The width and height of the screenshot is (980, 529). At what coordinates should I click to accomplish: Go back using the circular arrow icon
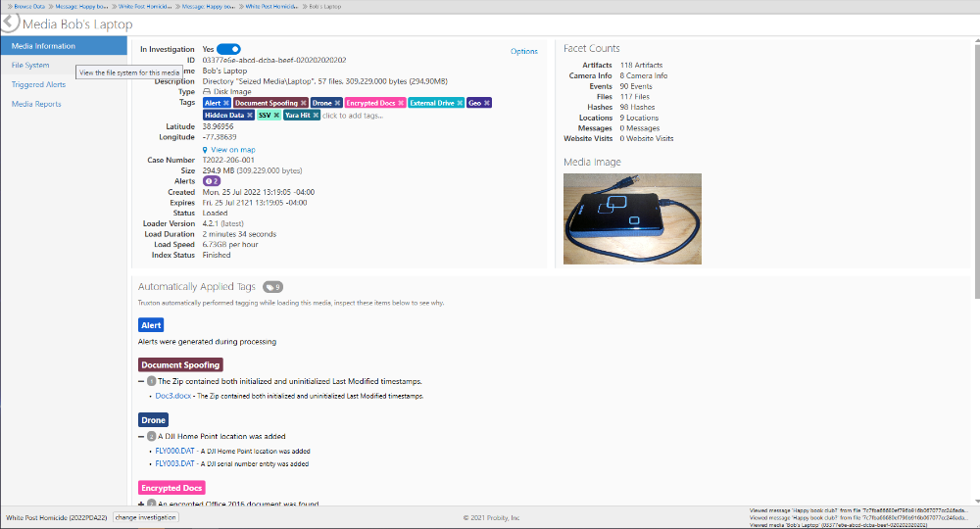coord(10,23)
